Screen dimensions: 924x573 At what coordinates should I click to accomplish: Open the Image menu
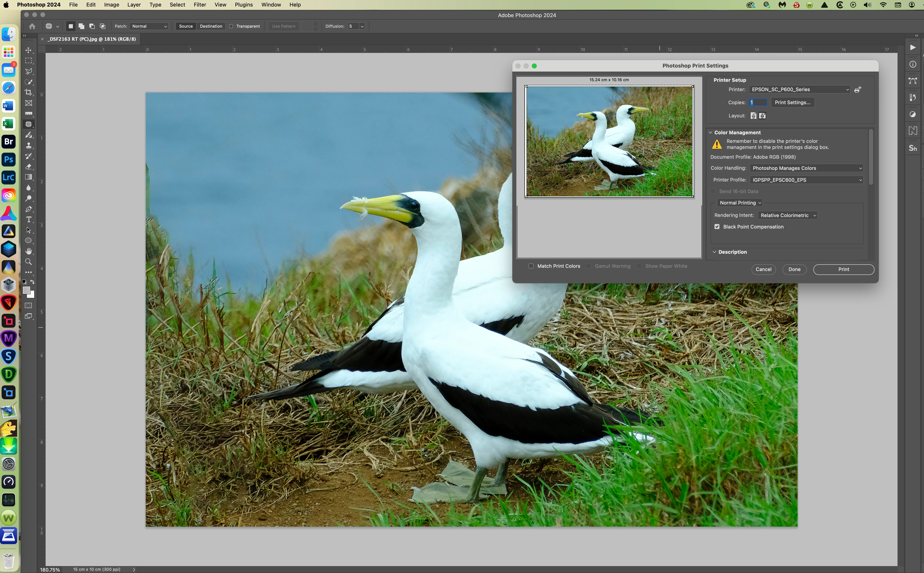click(111, 4)
